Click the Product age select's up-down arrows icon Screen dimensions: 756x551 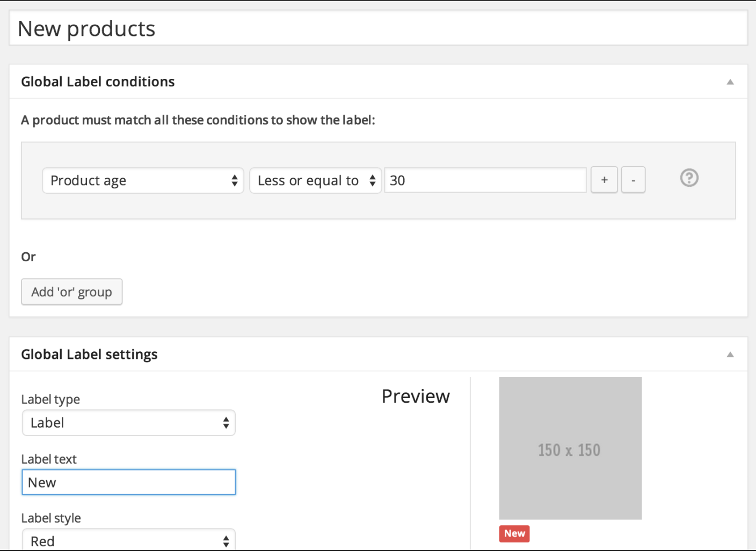pyautogui.click(x=235, y=180)
